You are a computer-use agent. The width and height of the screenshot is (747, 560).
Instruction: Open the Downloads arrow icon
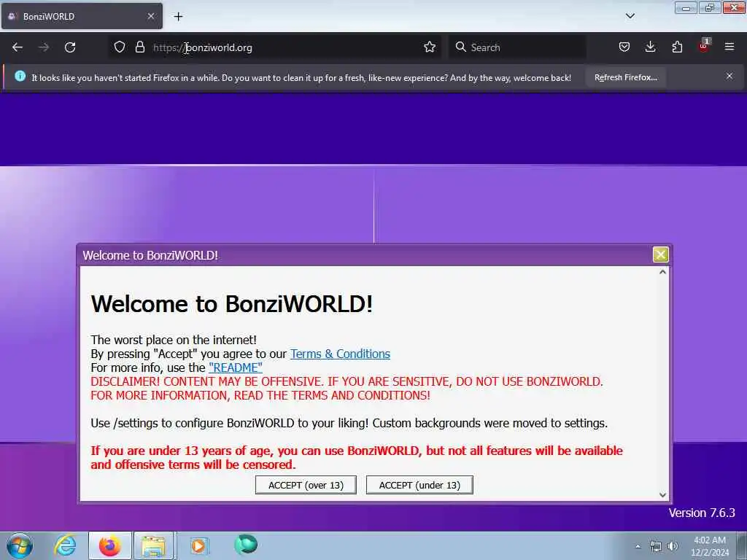point(650,47)
